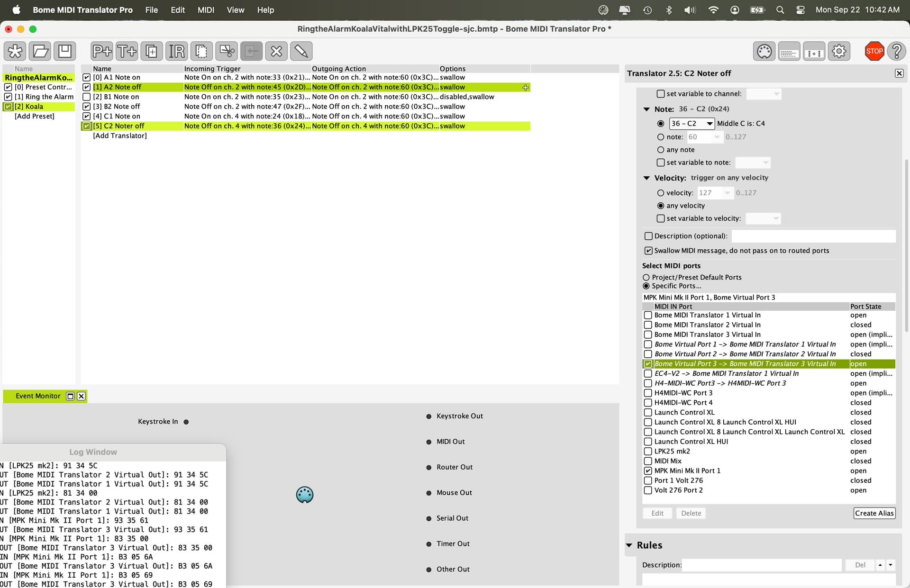
Task: Open help with the question mark icon
Action: click(897, 51)
